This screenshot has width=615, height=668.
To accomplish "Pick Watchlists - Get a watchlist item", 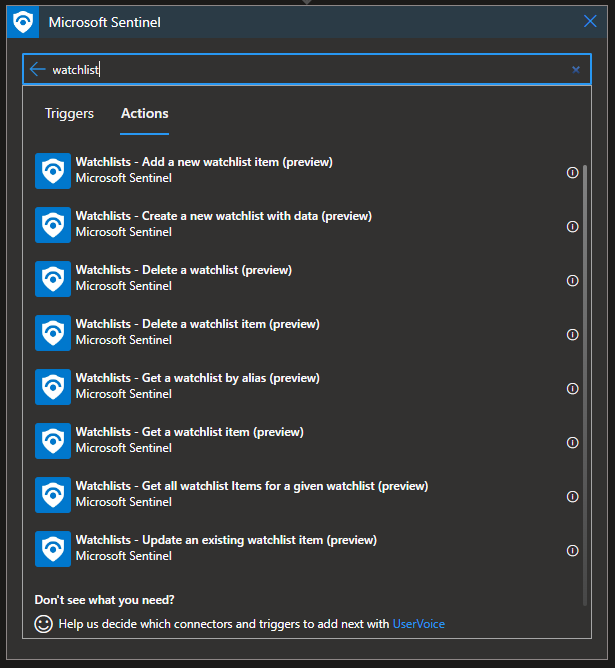I will (x=190, y=432).
